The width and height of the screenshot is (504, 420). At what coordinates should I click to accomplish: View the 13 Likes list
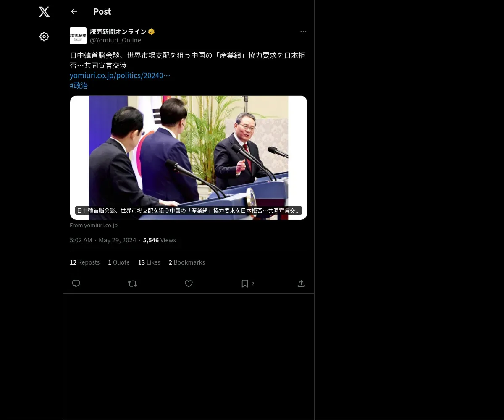pyautogui.click(x=149, y=262)
